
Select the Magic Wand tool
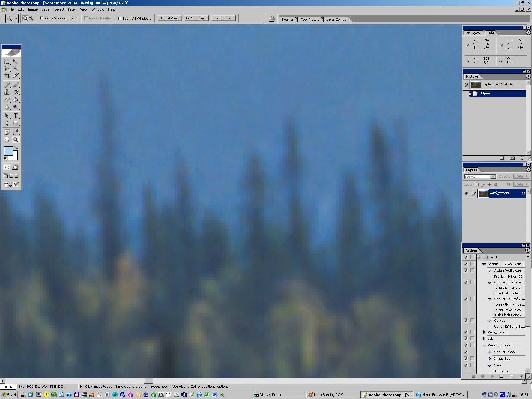tap(16, 68)
